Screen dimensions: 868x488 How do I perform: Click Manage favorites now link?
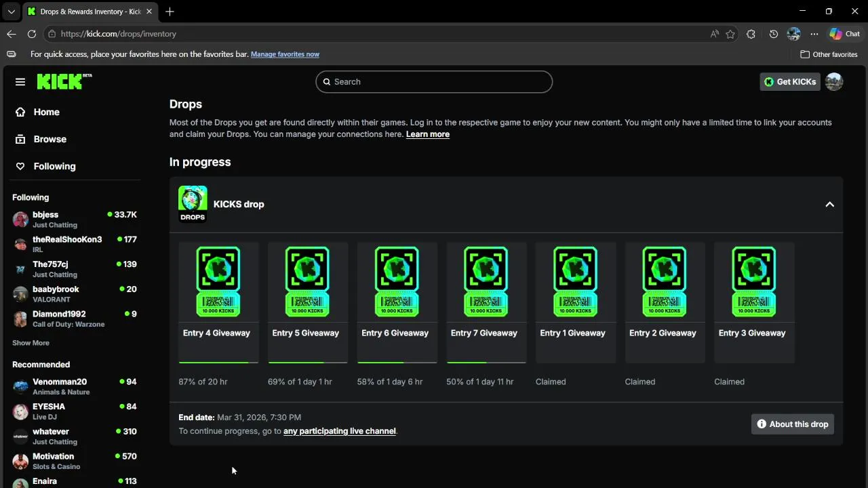coord(285,54)
